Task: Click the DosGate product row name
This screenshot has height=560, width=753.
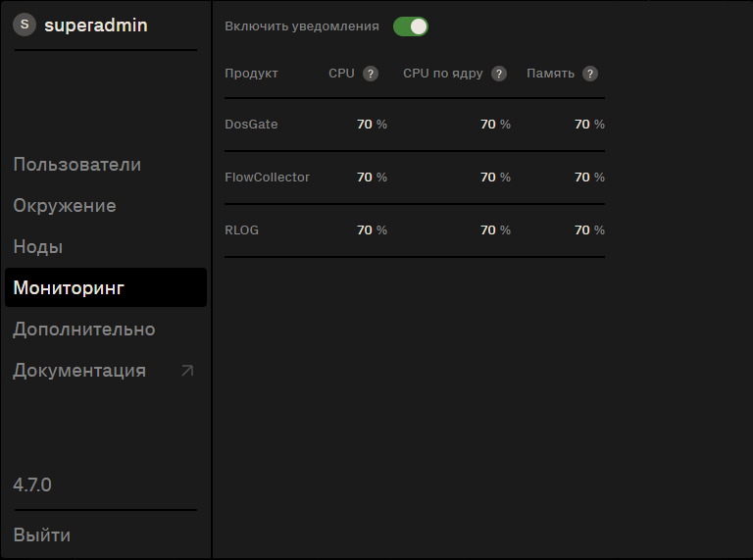Action: click(251, 125)
